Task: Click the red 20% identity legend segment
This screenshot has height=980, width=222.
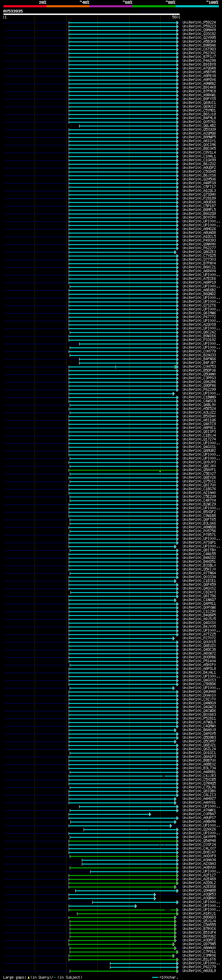Action: (25, 6)
